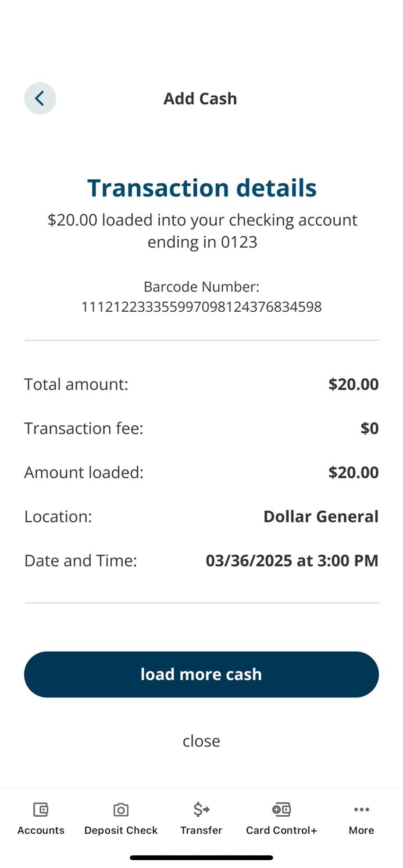The width and height of the screenshot is (403, 868).
Task: Select the Deposit Check tab label
Action: (x=121, y=830)
